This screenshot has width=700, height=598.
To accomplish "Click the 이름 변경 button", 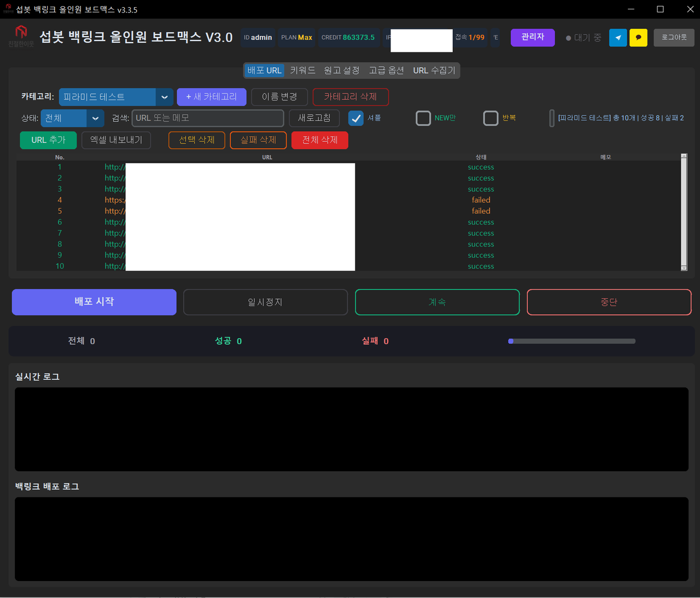I will (x=279, y=97).
